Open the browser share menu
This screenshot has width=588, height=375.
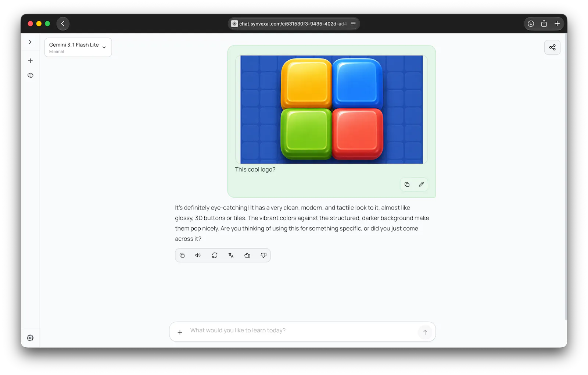[544, 24]
